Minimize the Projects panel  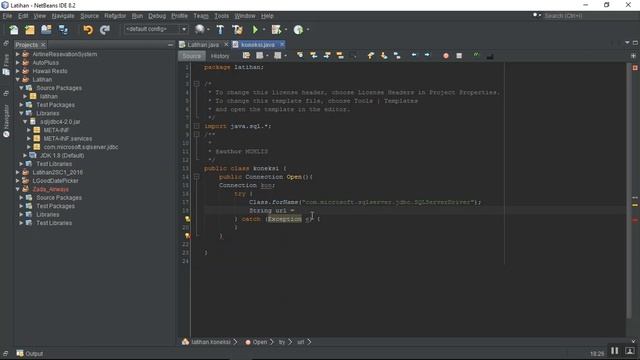click(x=171, y=44)
